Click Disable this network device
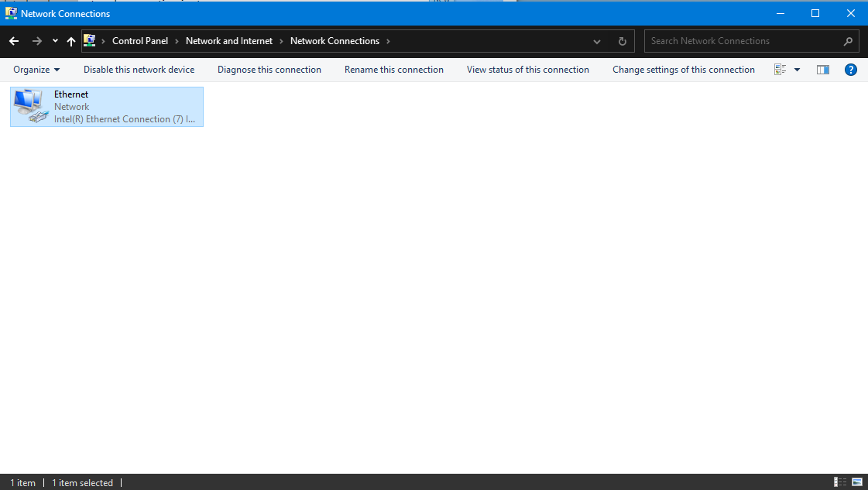Image resolution: width=868 pixels, height=490 pixels. pyautogui.click(x=139, y=70)
